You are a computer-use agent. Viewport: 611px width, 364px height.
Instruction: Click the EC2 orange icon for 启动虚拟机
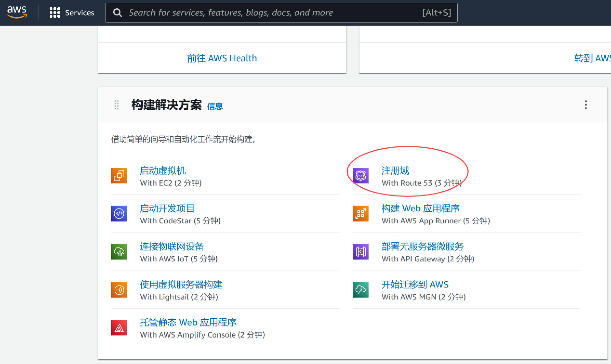(119, 176)
